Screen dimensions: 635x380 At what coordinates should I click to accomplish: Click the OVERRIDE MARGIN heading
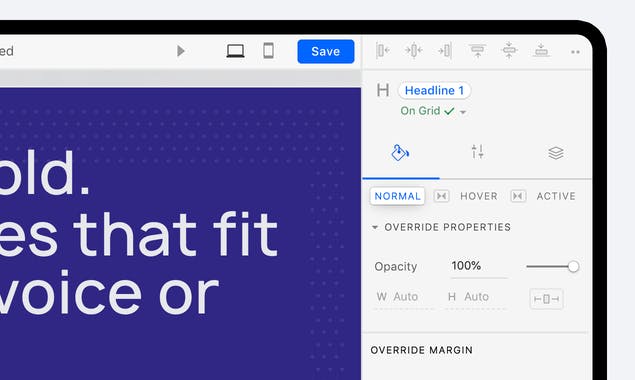[x=422, y=350]
